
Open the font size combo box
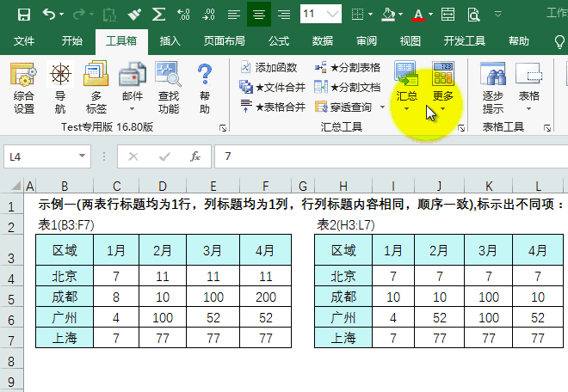tap(321, 14)
